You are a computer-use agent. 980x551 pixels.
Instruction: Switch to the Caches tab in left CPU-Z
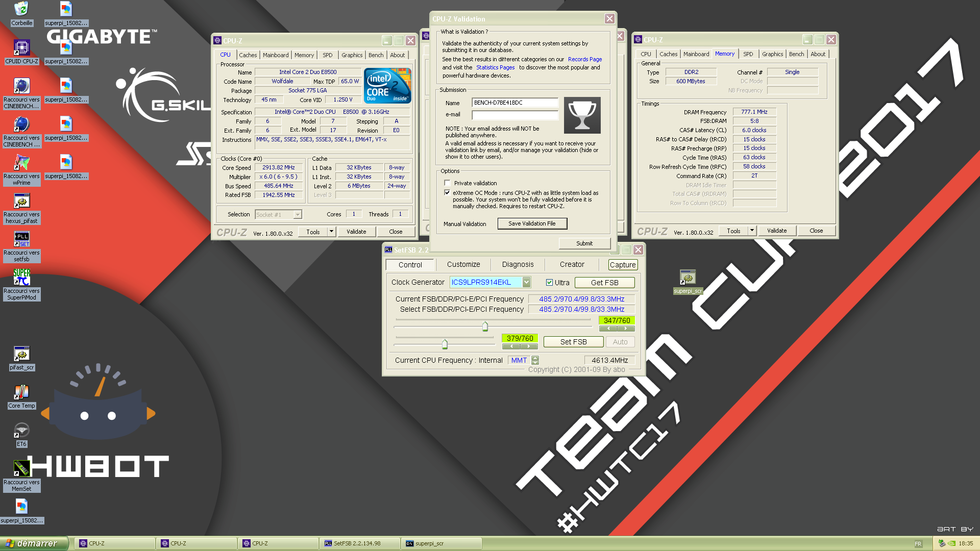(x=248, y=55)
